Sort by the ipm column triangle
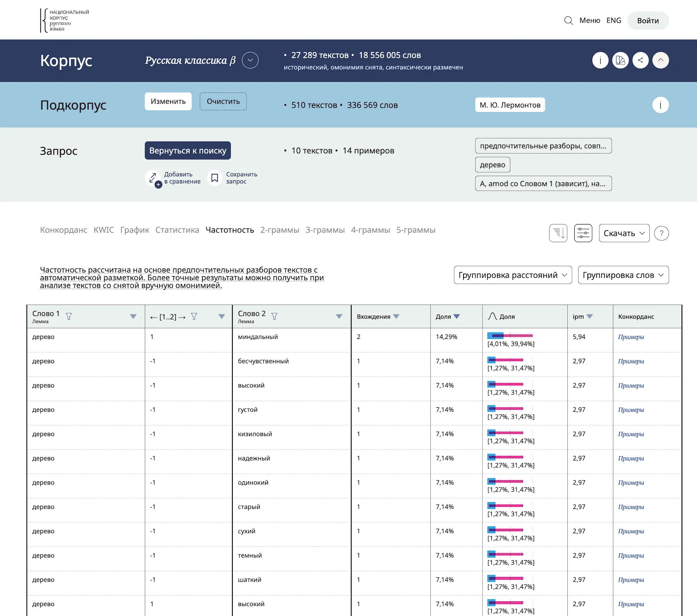Screen dimensions: 697x616 tap(590, 317)
